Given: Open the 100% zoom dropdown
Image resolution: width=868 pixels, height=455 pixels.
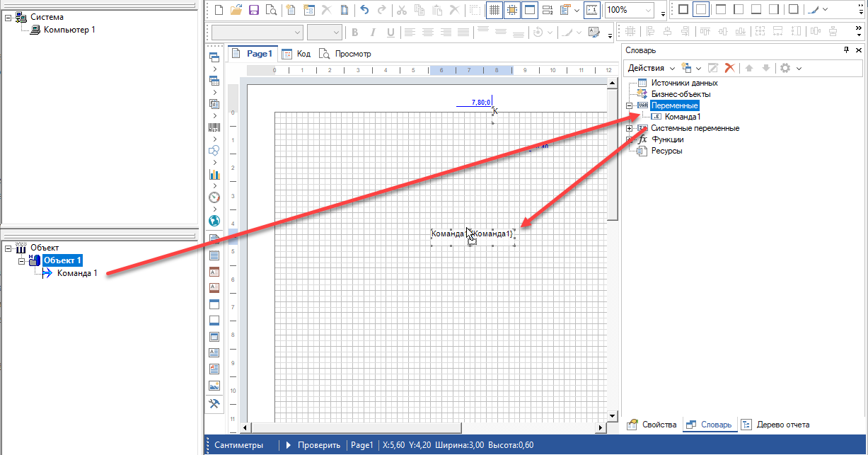Looking at the screenshot, I should 648,10.
